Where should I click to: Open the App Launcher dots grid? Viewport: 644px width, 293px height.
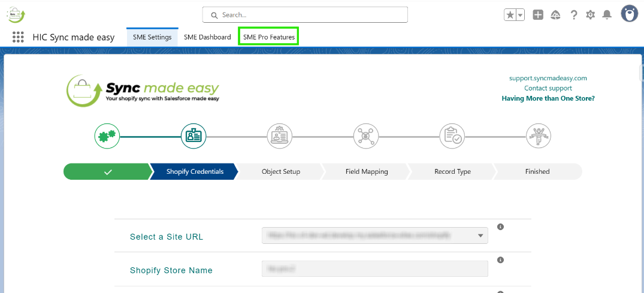click(x=18, y=37)
